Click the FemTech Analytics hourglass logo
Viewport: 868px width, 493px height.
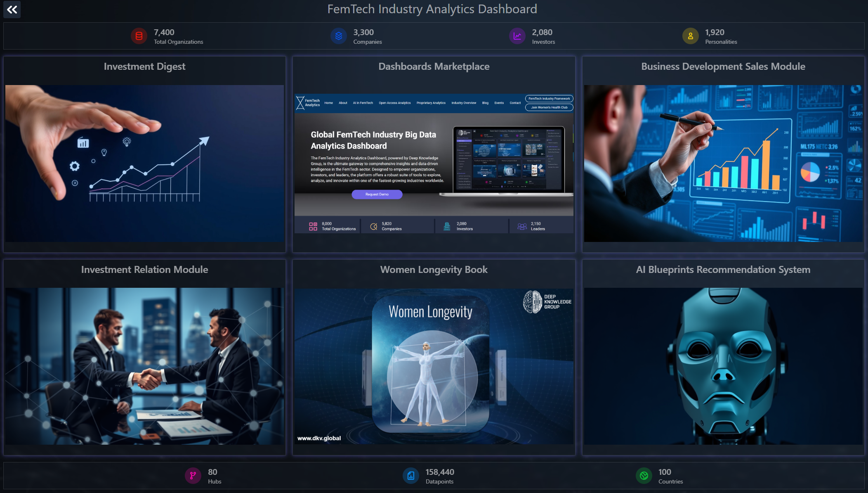[x=300, y=103]
